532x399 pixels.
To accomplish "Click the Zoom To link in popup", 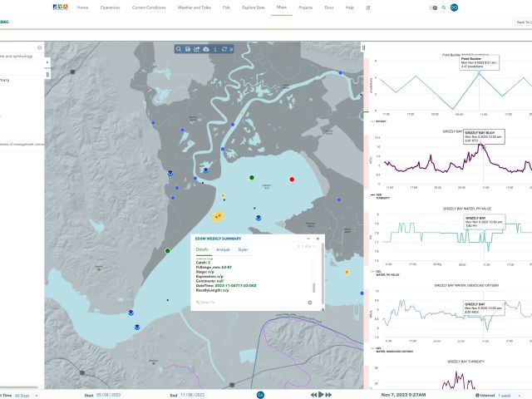I will [205, 303].
